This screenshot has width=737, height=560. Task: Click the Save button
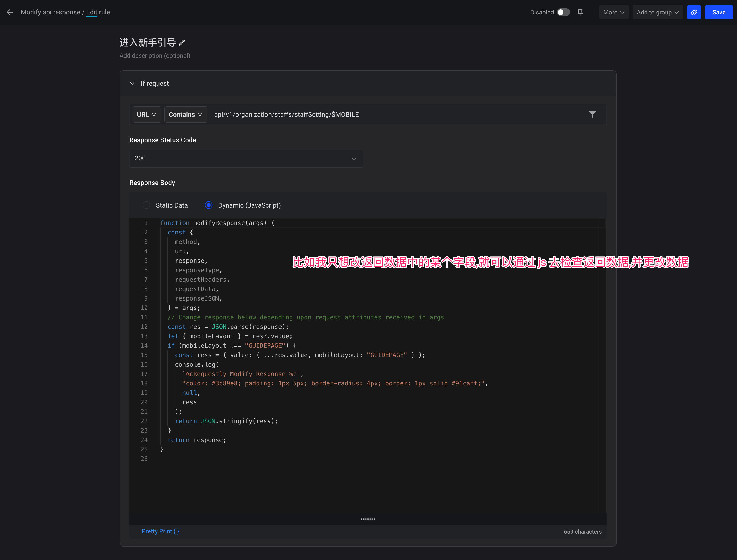pyautogui.click(x=719, y=12)
